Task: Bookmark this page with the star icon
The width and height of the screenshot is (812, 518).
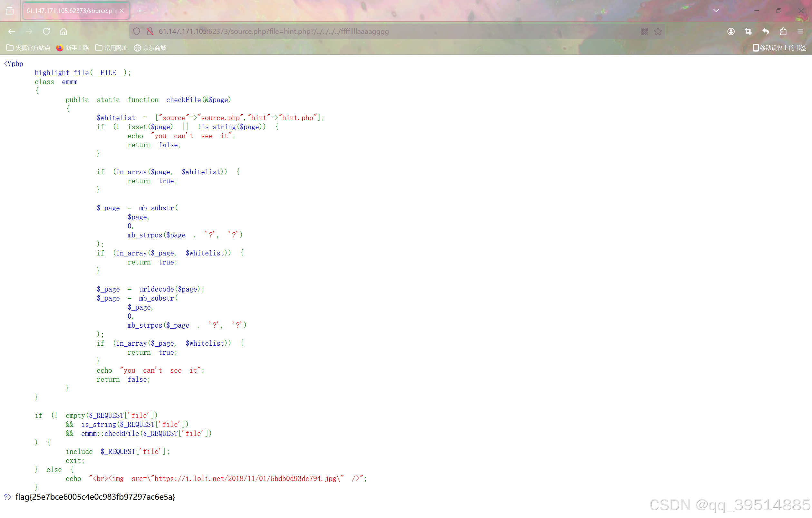Action: pyautogui.click(x=658, y=31)
